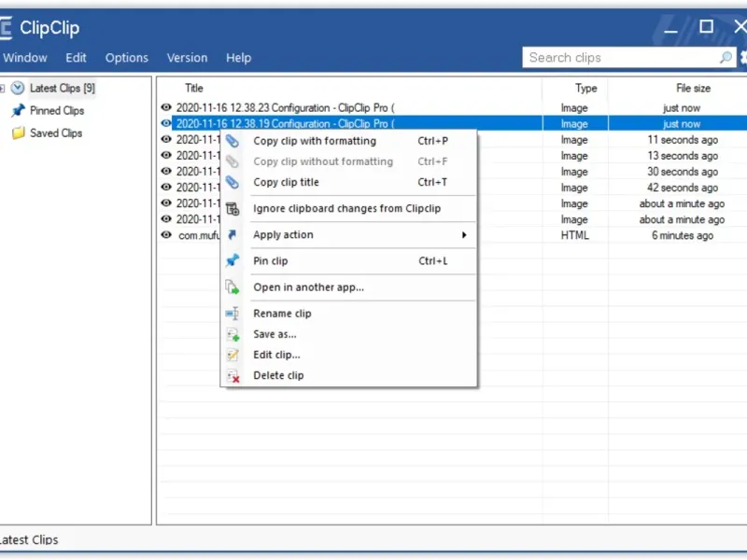The width and height of the screenshot is (747, 560).
Task: Toggle eye icon of the highlighted 12.38.19 clip
Action: click(x=166, y=123)
